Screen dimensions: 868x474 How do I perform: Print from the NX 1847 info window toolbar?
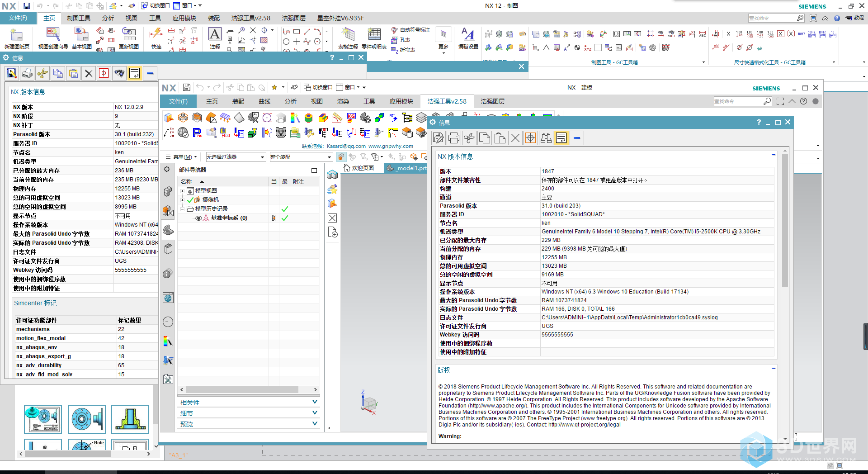click(454, 138)
